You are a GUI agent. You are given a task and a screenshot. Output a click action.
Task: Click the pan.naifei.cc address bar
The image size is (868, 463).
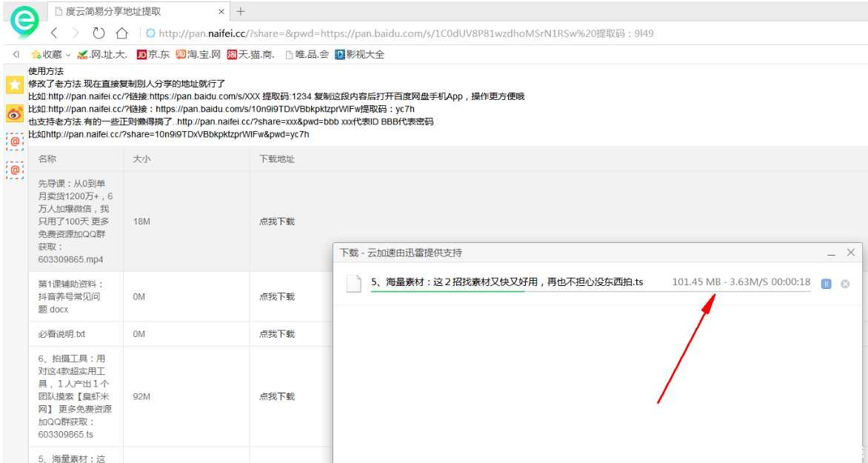(x=406, y=33)
